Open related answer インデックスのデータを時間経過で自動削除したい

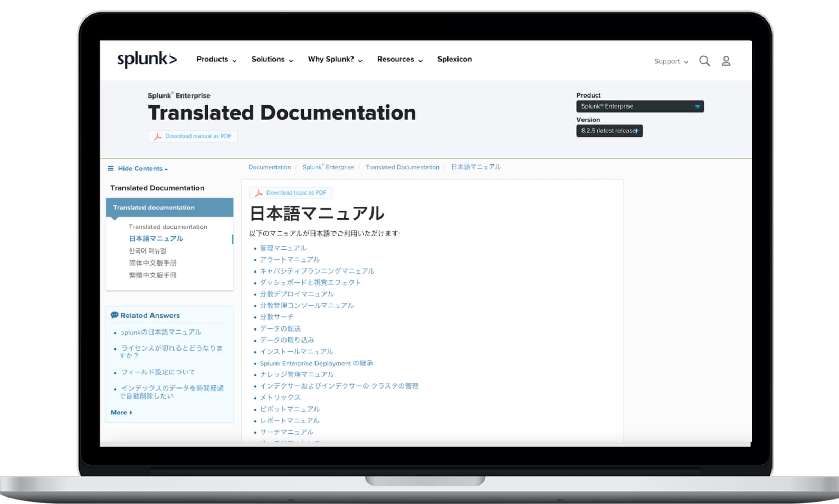pos(172,392)
